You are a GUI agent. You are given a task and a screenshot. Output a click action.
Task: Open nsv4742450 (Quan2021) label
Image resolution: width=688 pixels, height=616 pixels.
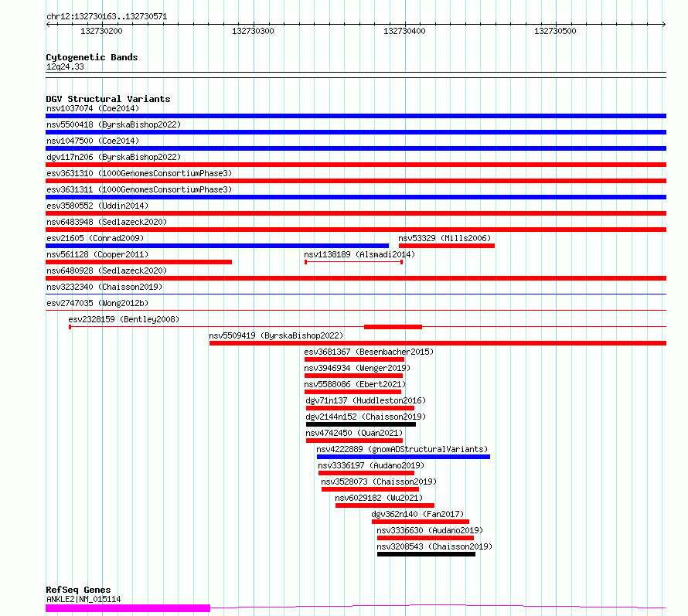point(354,433)
